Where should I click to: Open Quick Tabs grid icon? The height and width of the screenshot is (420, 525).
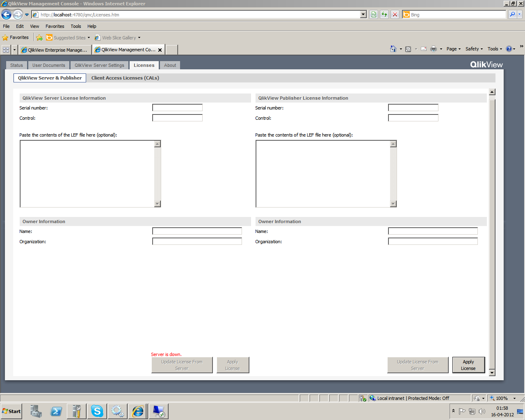click(x=6, y=50)
